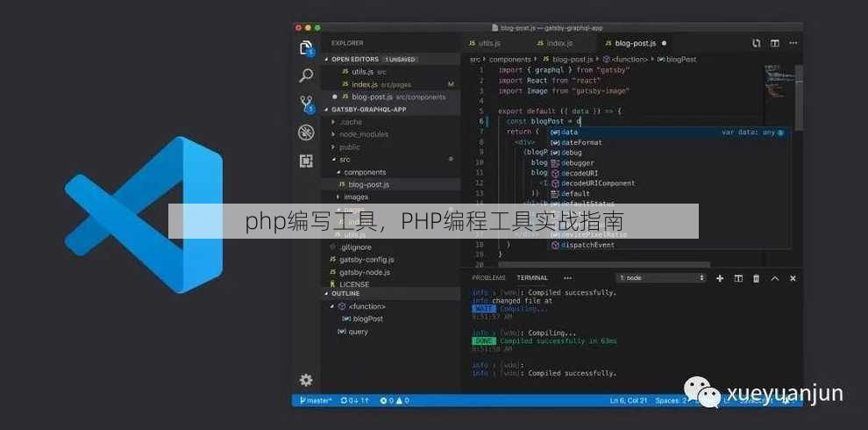The height and width of the screenshot is (430, 868).
Task: Open the .gitignore file
Action: [390, 247]
